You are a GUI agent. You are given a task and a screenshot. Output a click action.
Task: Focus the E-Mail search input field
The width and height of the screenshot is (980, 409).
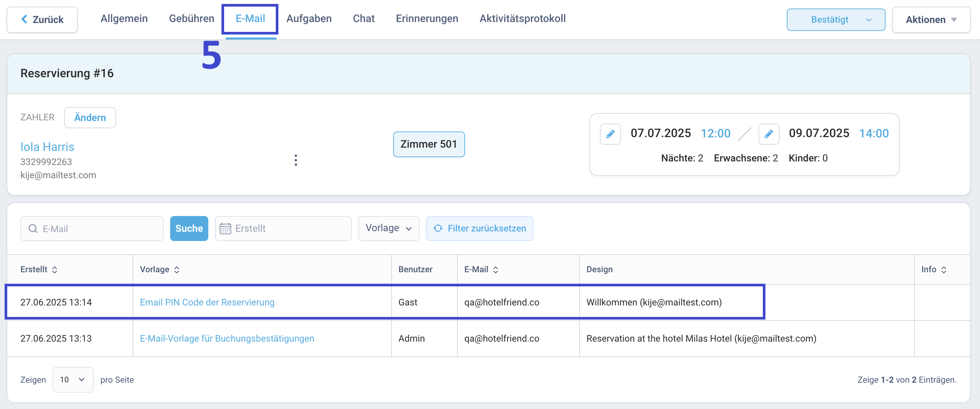click(x=92, y=229)
